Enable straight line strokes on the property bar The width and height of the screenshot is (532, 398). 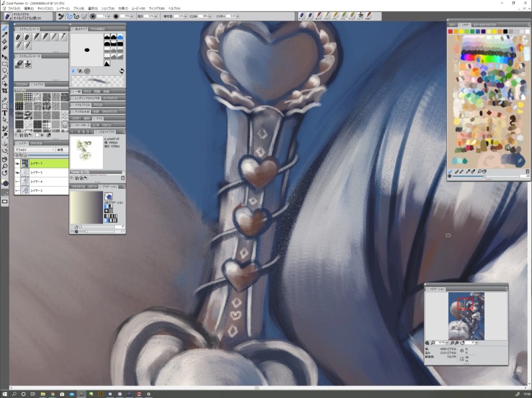(76, 16)
